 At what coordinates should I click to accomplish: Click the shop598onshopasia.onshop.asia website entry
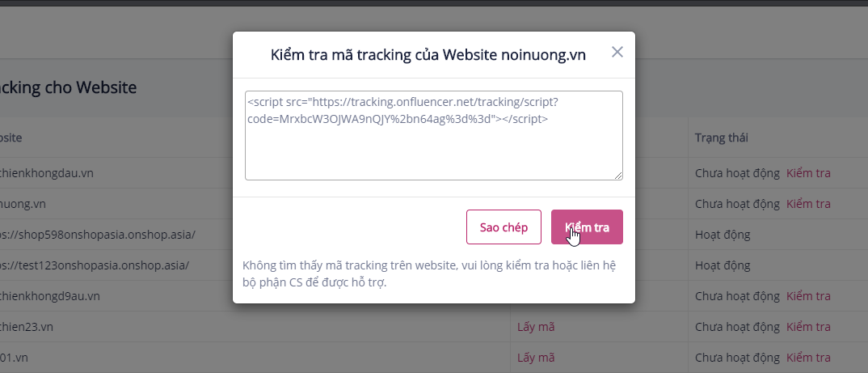[x=98, y=235]
